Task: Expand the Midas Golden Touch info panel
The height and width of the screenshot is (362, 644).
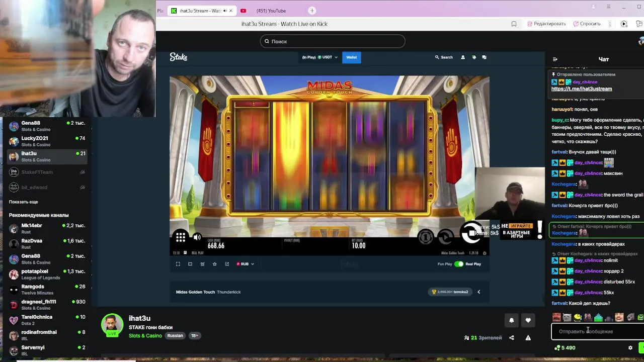Action: (x=478, y=292)
